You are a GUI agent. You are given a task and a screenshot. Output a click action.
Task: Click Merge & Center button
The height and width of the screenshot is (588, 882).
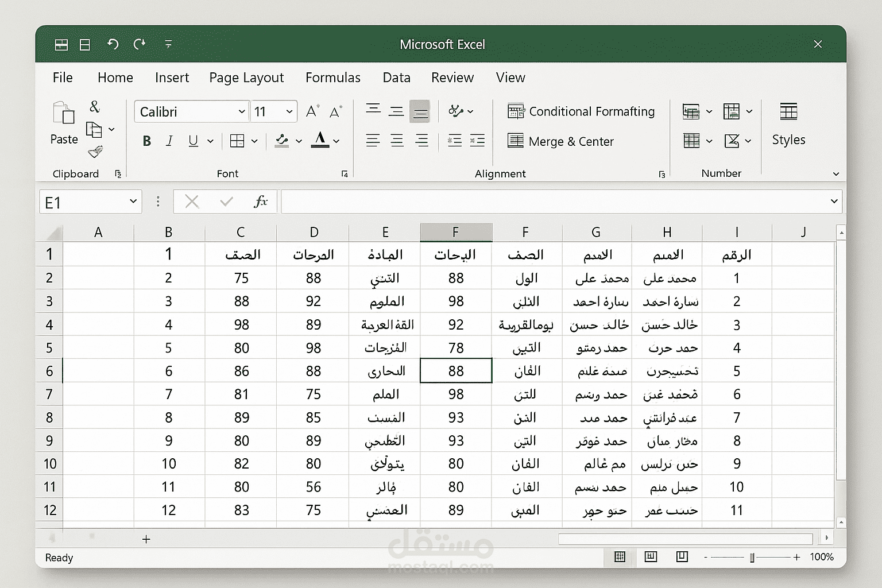point(560,141)
